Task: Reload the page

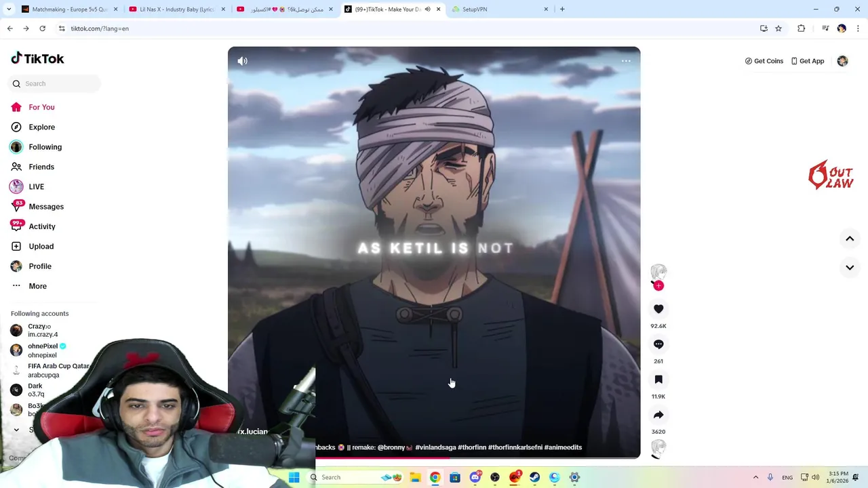Action: coord(42,28)
